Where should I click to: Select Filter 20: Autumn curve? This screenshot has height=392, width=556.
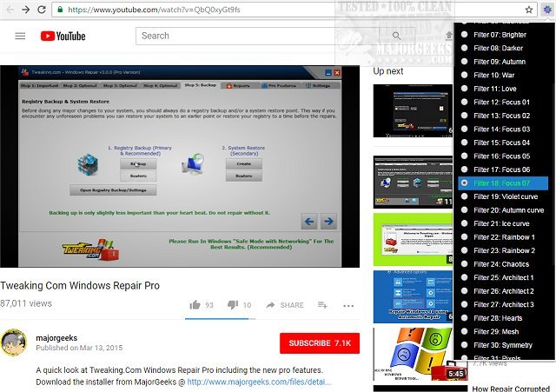point(500,210)
